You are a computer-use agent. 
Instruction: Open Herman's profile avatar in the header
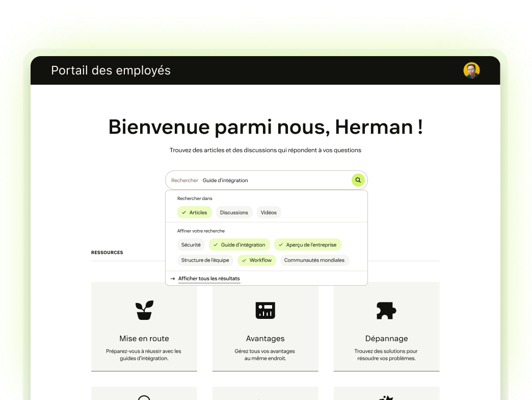click(x=471, y=70)
